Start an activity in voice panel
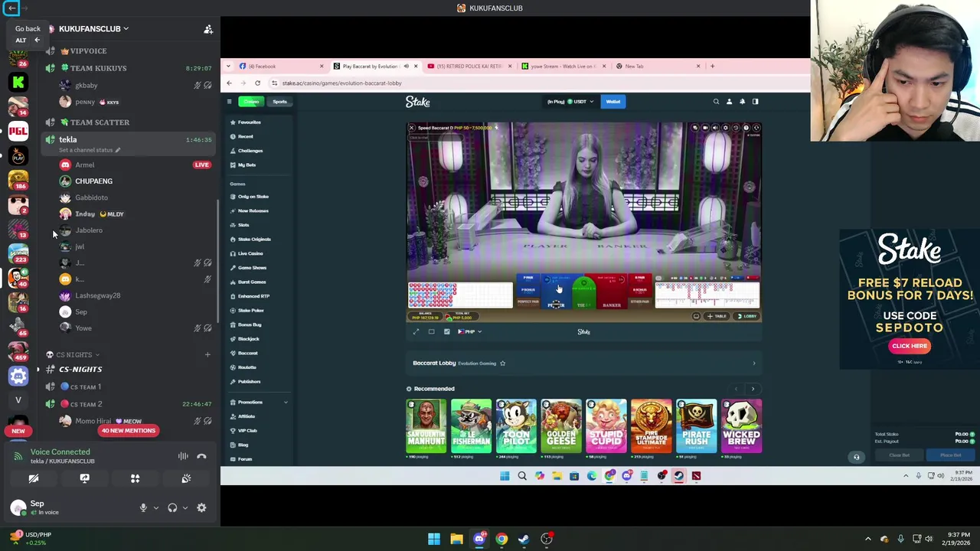980x551 pixels. (135, 478)
